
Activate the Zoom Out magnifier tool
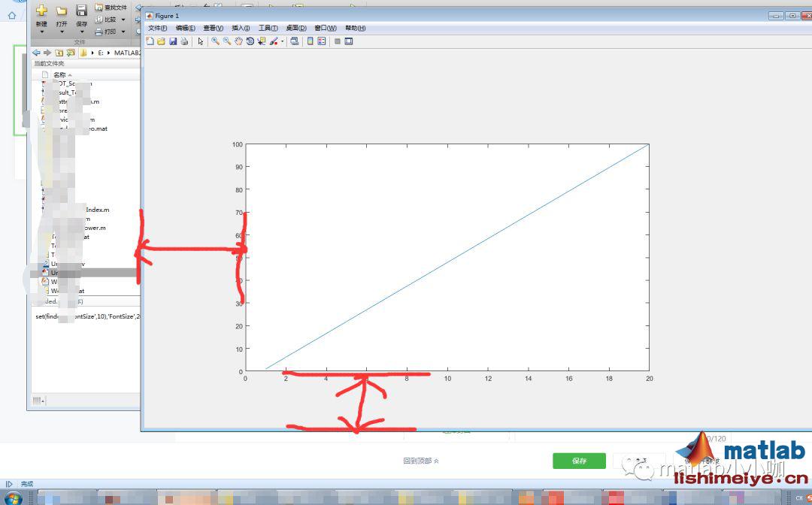click(x=227, y=41)
